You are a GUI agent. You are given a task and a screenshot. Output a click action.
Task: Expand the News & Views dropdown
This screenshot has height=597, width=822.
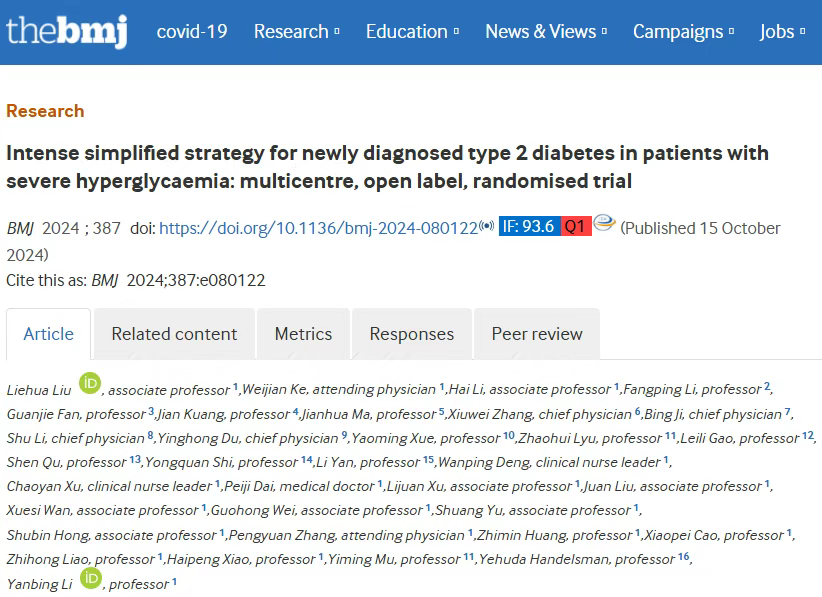click(546, 31)
